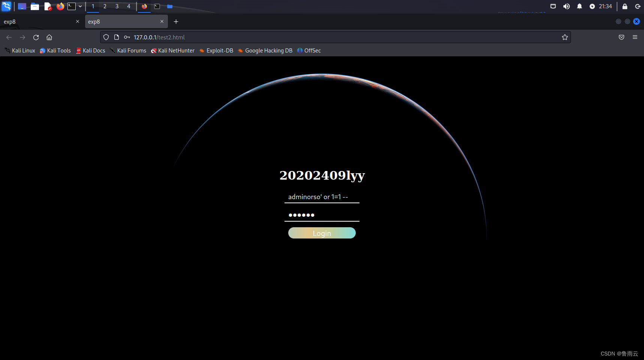Open Kali Forums bookmark
This screenshot has height=360, width=644.
tap(128, 51)
